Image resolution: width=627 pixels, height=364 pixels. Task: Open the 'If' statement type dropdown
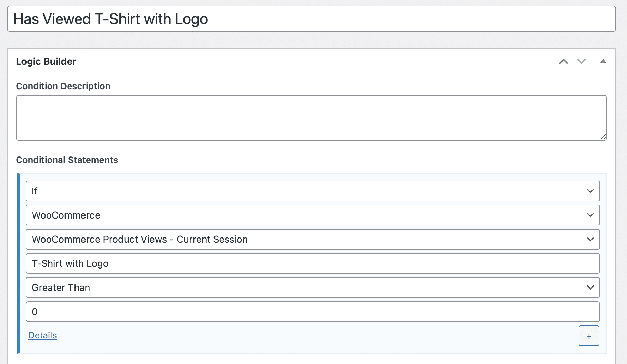[303, 191]
